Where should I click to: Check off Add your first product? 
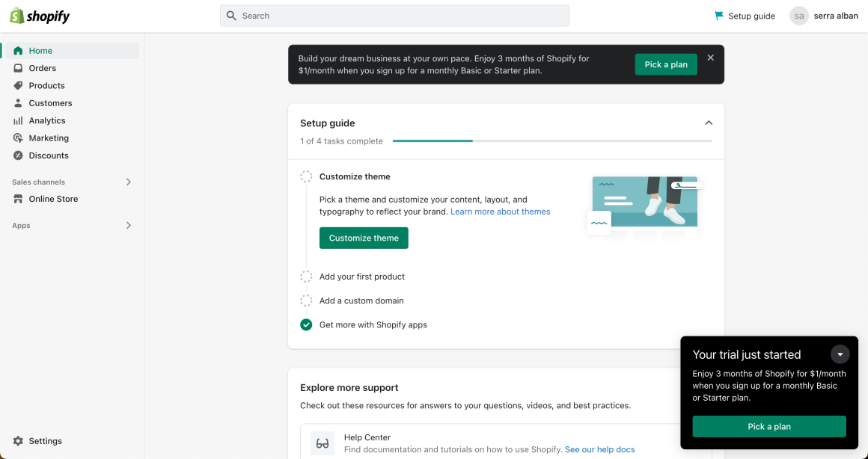pyautogui.click(x=306, y=277)
